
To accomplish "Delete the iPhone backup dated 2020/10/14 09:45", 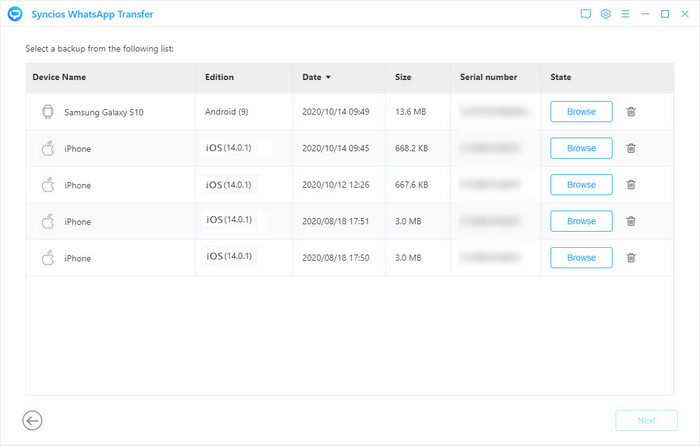I will point(631,148).
